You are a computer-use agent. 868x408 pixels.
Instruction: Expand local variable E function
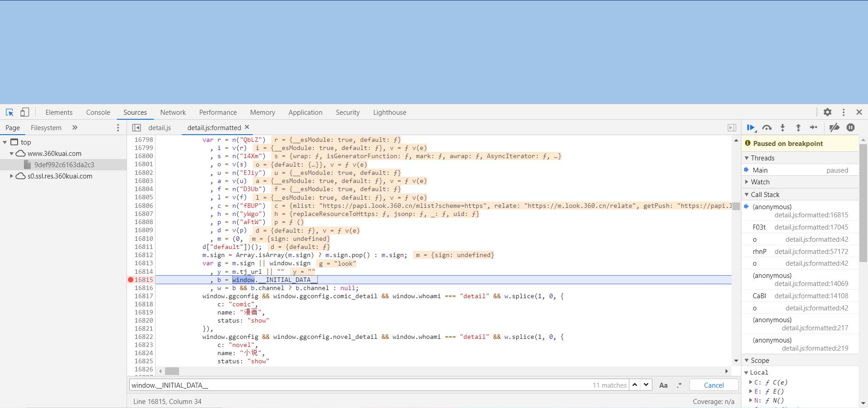click(751, 391)
